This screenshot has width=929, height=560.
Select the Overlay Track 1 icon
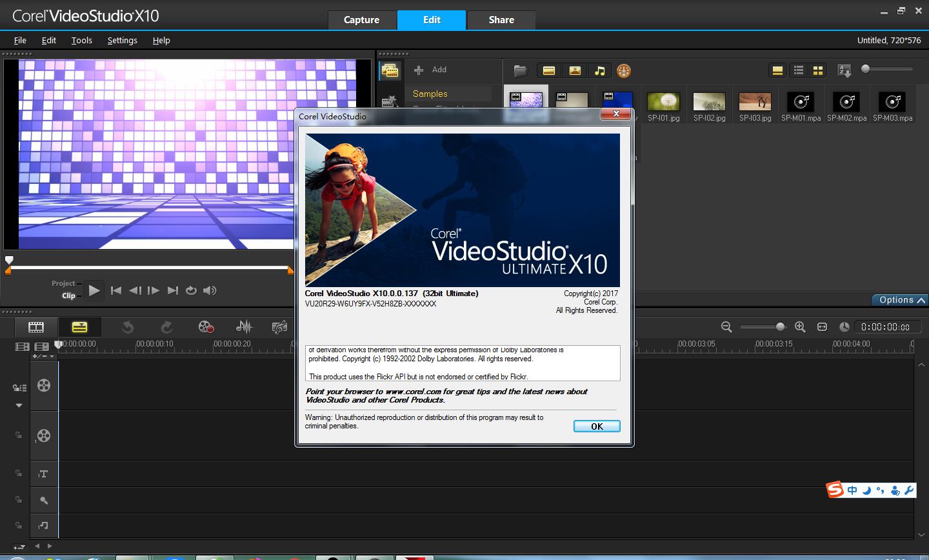[x=43, y=435]
